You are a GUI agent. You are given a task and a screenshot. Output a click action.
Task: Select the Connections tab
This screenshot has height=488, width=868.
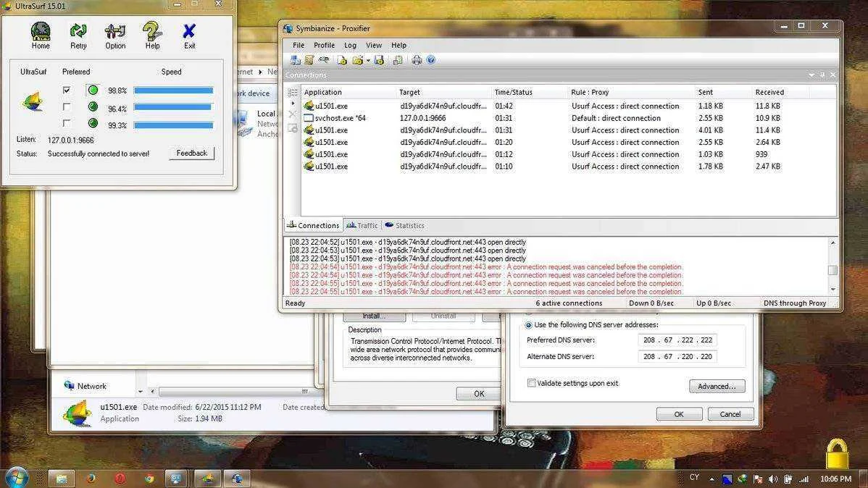pyautogui.click(x=313, y=226)
